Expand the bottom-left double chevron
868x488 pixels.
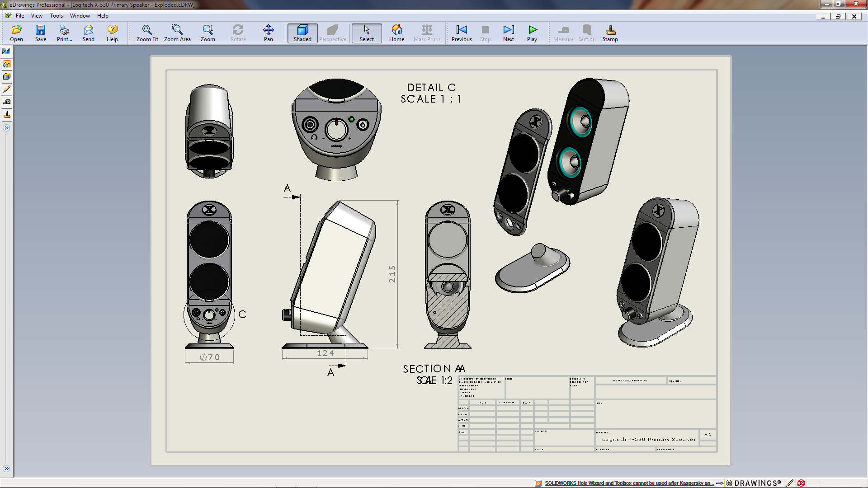point(6,469)
